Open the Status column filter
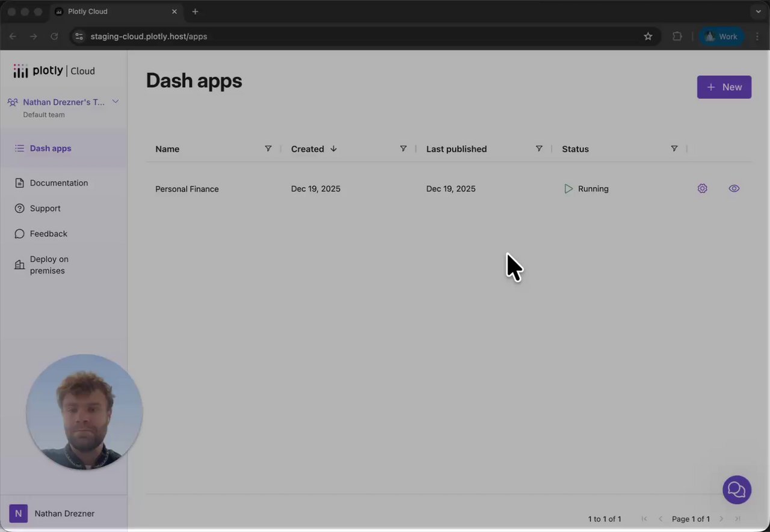Image resolution: width=770 pixels, height=532 pixels. [x=674, y=148]
